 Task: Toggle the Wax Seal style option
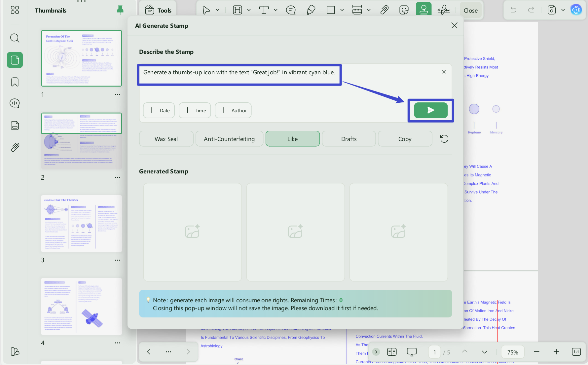(x=166, y=139)
